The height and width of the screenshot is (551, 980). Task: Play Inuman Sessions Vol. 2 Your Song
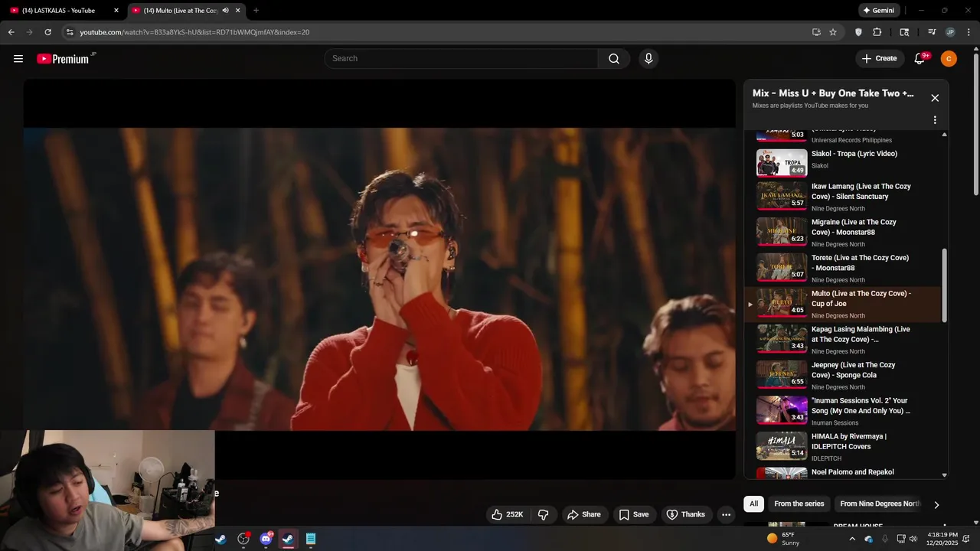842,411
